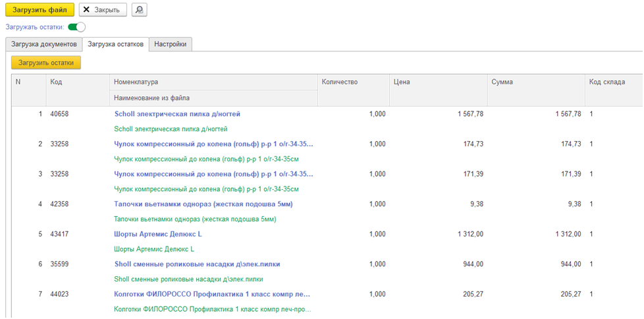Image resolution: width=644 pixels, height=319 pixels.
Task: Open the blue Шорты Артемис Делюкс L link
Action: tap(158, 235)
